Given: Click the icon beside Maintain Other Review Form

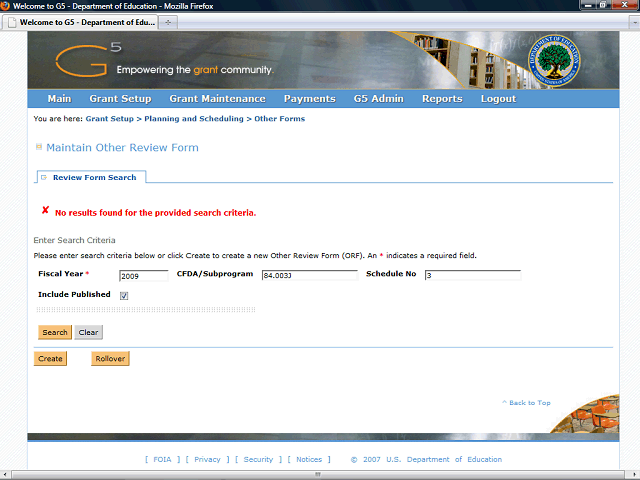Looking at the screenshot, I should click(39, 147).
